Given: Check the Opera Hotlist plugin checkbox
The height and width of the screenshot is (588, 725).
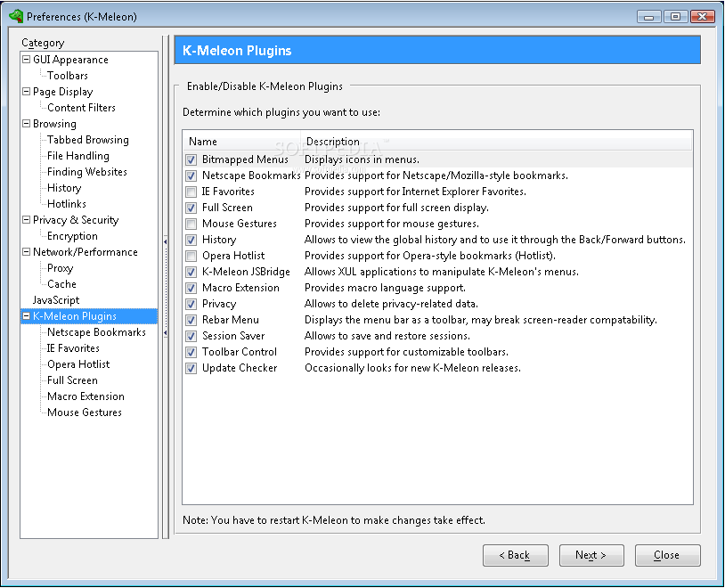Looking at the screenshot, I should (x=191, y=256).
